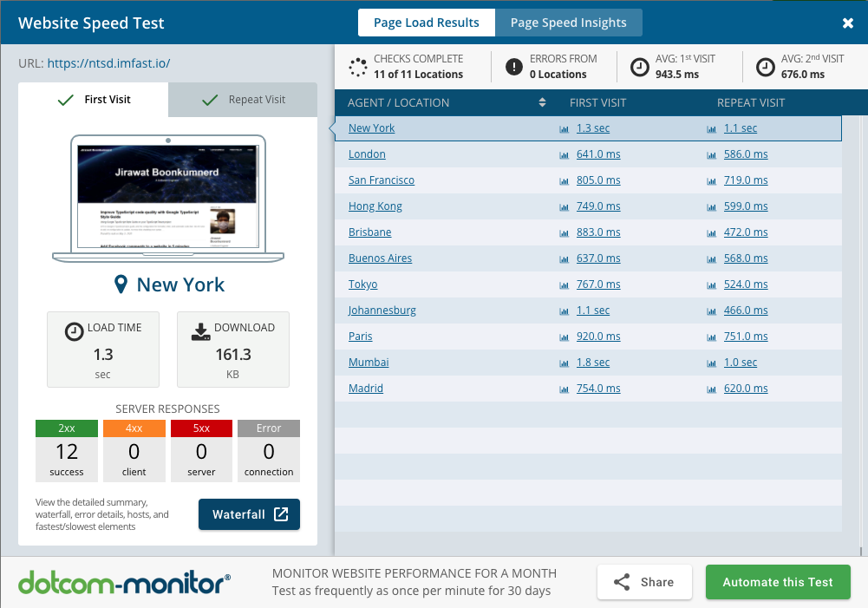Open Tokyo's 767.0 ms first visit result
This screenshot has height=608, width=868.
coord(598,284)
